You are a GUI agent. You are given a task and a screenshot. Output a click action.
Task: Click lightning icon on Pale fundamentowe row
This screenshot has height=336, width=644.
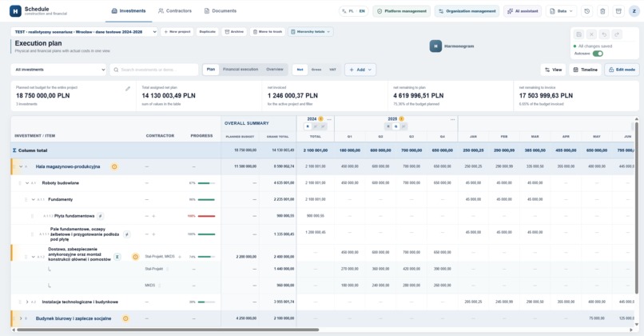(127, 234)
